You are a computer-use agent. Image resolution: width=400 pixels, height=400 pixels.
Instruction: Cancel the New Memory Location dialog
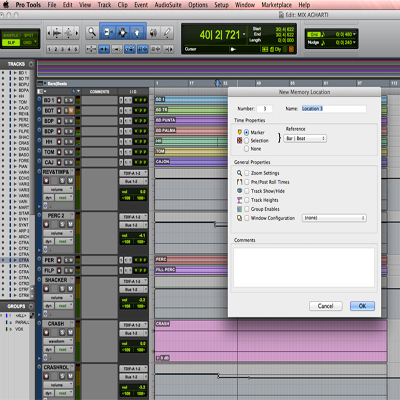(x=325, y=306)
